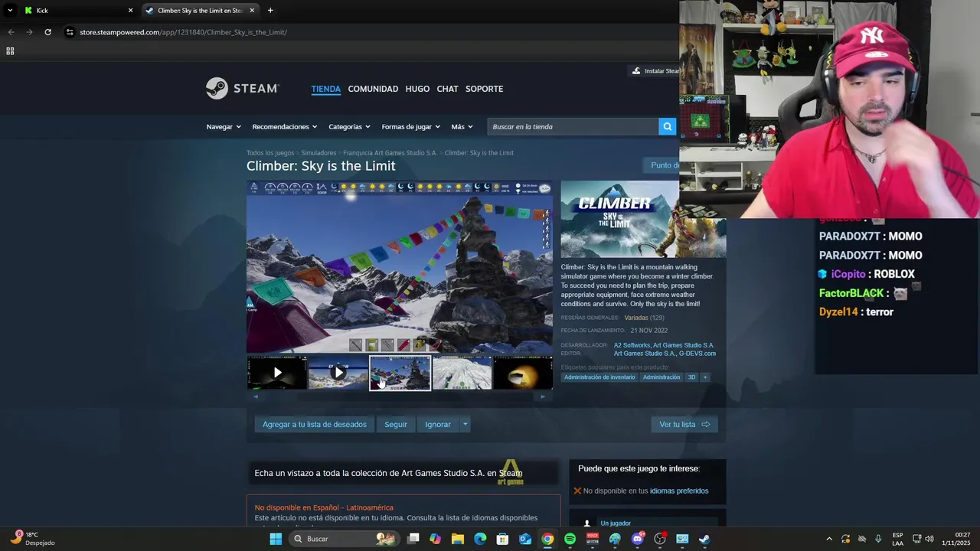Open volume control in system tray
980x551 pixels.
[929, 539]
